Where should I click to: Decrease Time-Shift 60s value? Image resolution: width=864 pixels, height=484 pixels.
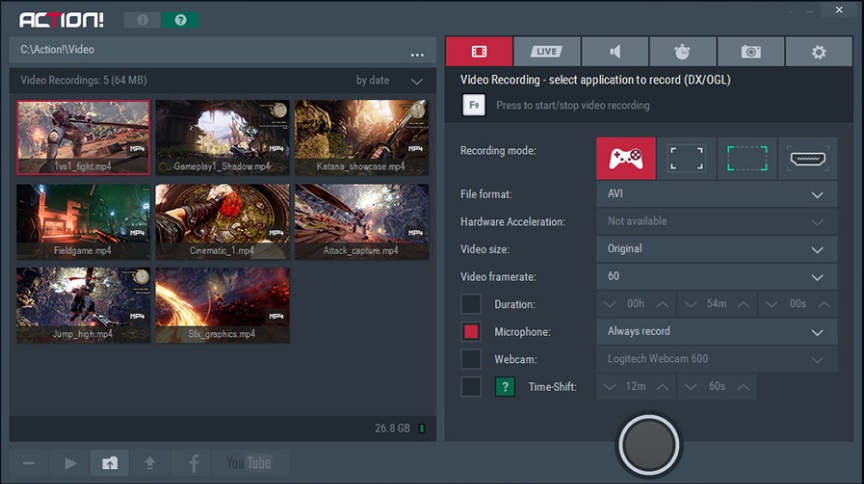pos(690,387)
